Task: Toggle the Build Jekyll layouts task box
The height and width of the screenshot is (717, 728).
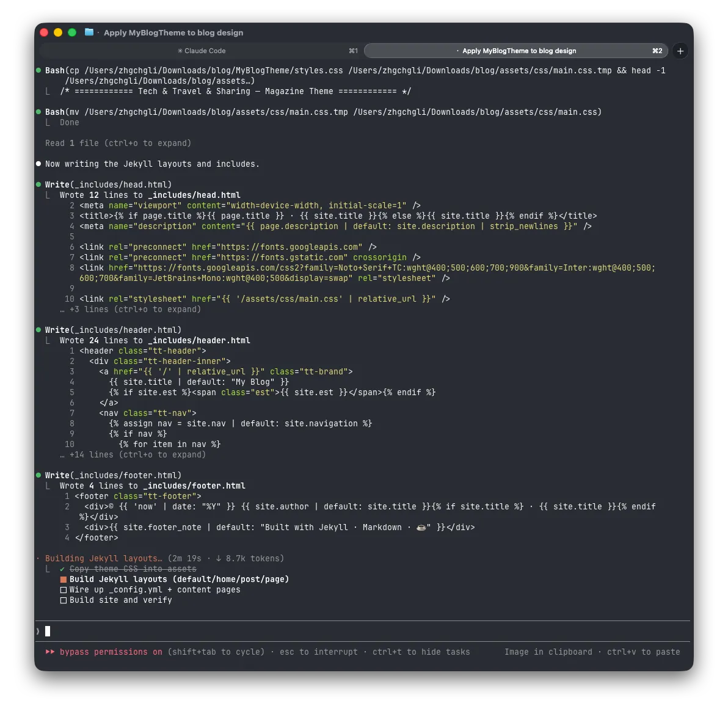Action: click(x=63, y=580)
